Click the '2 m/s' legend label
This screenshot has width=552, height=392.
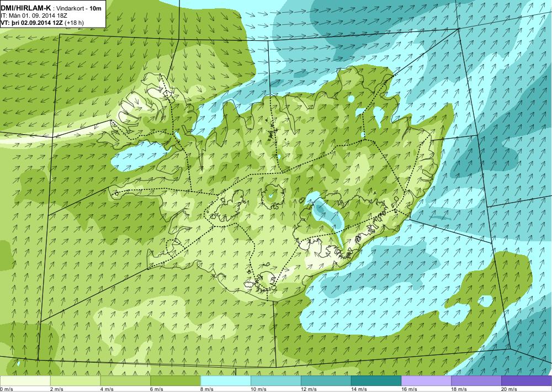pos(57,389)
